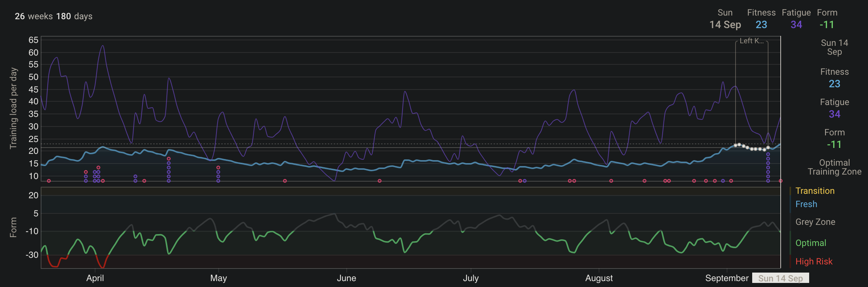Select the green Optimal legend label
The image size is (868, 287).
click(x=811, y=243)
